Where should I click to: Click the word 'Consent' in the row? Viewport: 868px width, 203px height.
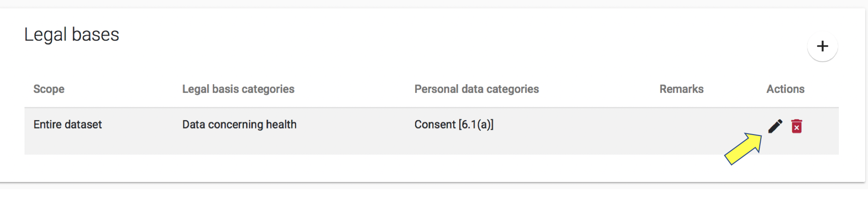(435, 124)
